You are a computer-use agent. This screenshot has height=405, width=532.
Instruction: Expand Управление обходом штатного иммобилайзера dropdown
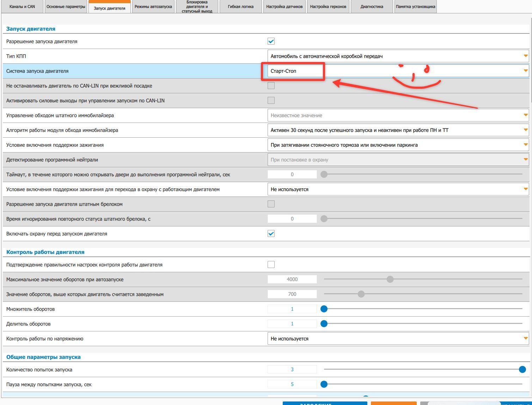[x=398, y=115]
